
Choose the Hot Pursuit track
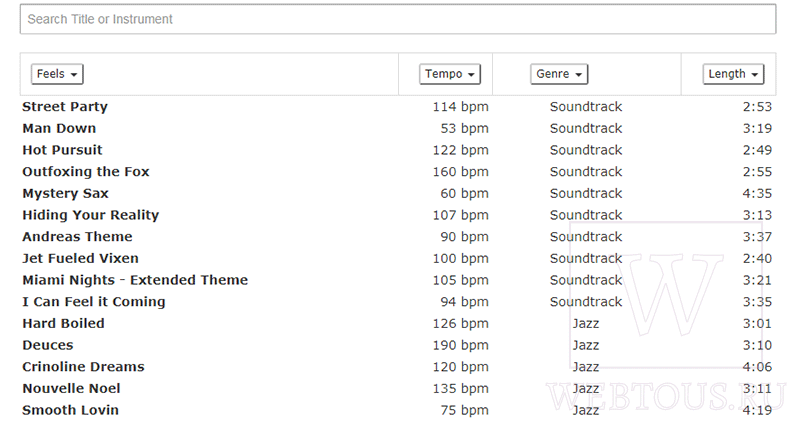coord(62,150)
